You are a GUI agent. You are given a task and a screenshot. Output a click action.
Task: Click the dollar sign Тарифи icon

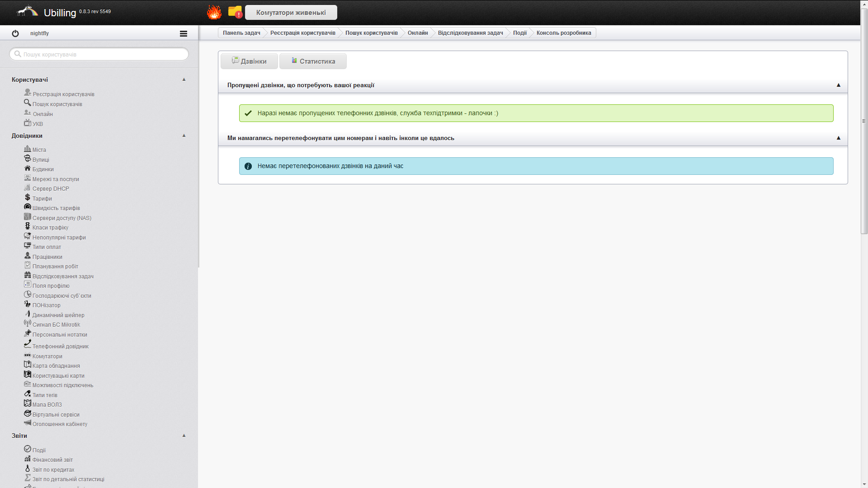[x=28, y=198]
